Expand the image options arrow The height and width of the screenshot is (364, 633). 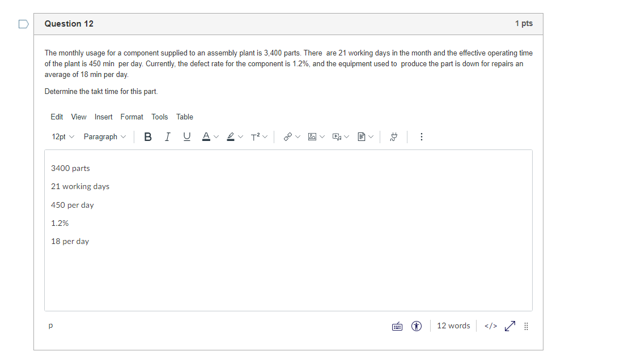click(322, 136)
